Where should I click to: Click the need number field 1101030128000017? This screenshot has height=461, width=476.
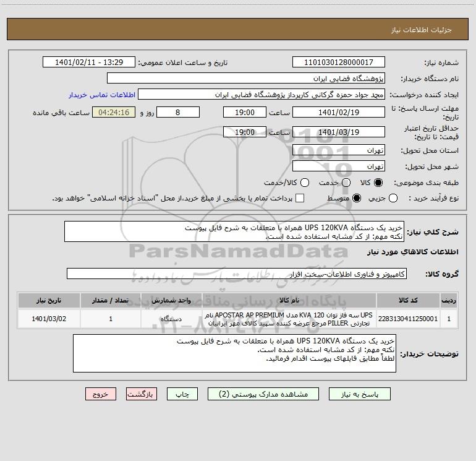pos(339,62)
